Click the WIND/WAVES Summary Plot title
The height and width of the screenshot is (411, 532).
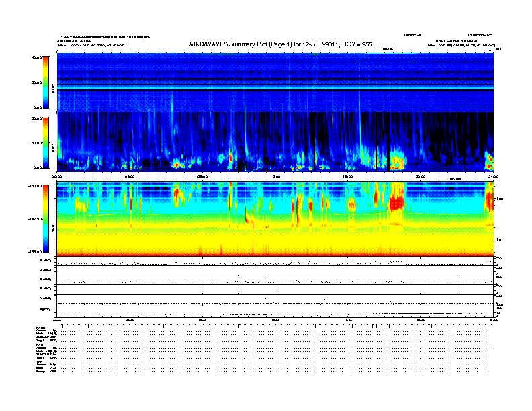280,44
